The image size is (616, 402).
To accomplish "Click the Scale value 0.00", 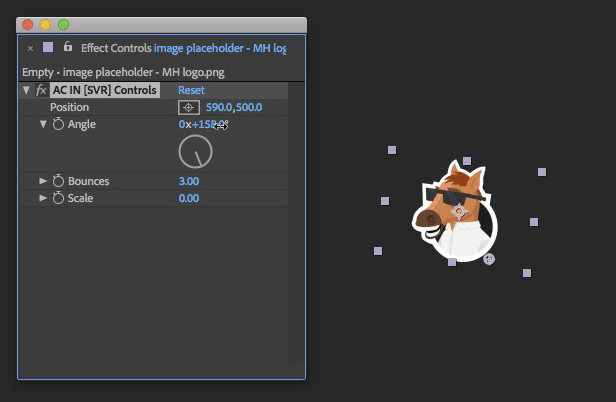I will pyautogui.click(x=188, y=198).
